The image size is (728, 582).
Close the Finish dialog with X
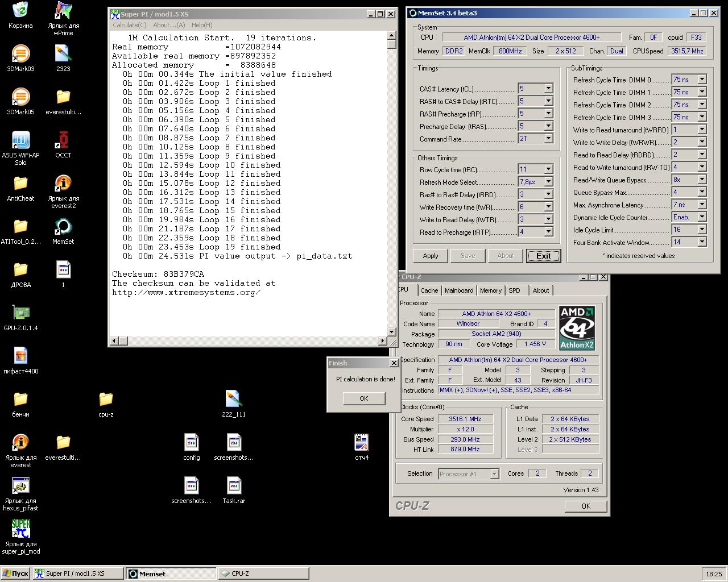(x=394, y=363)
